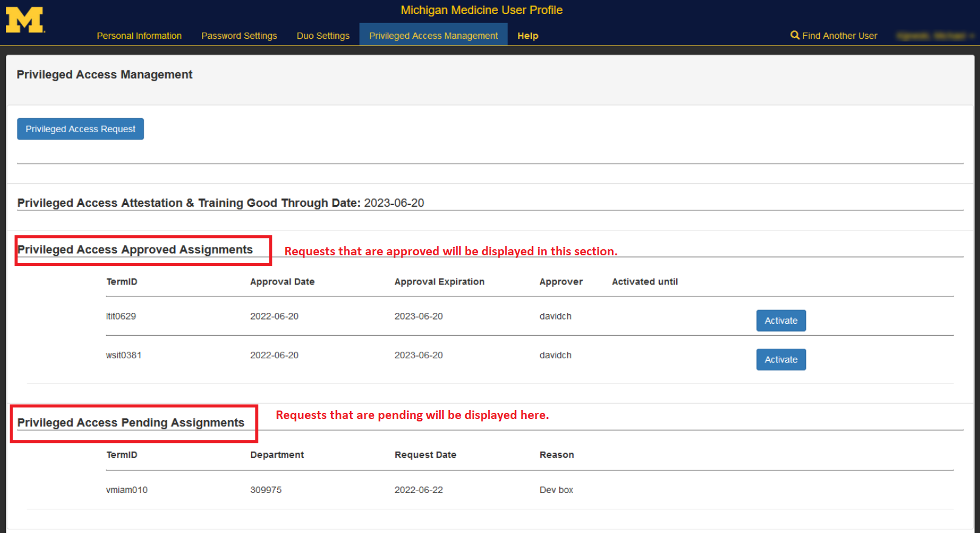
Task: Click the Approval Expiration column header
Action: tap(439, 282)
